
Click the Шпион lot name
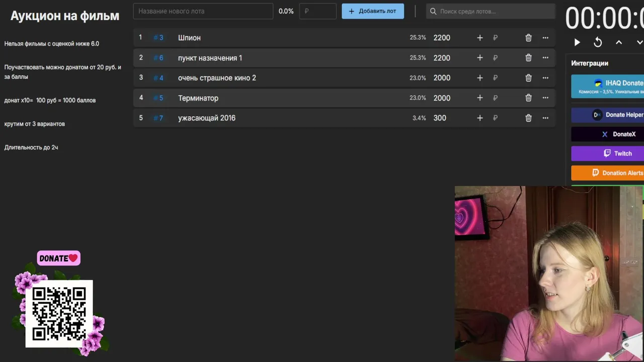coord(189,38)
